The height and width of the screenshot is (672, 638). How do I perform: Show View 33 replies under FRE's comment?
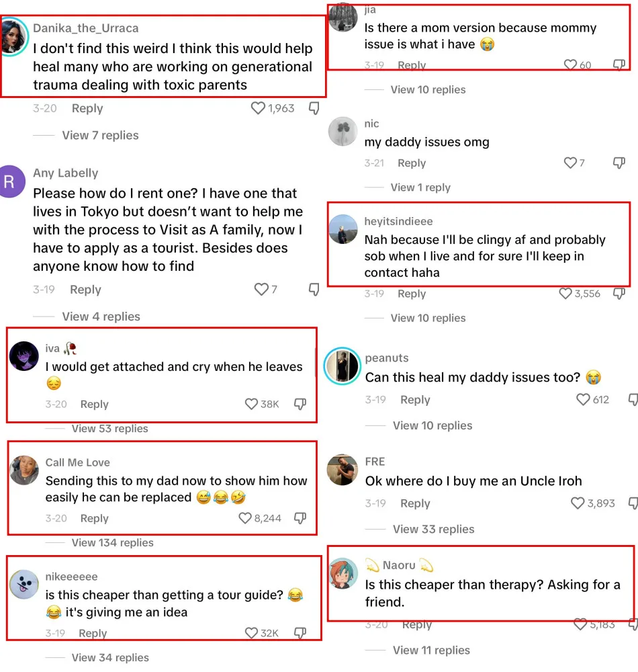(433, 530)
